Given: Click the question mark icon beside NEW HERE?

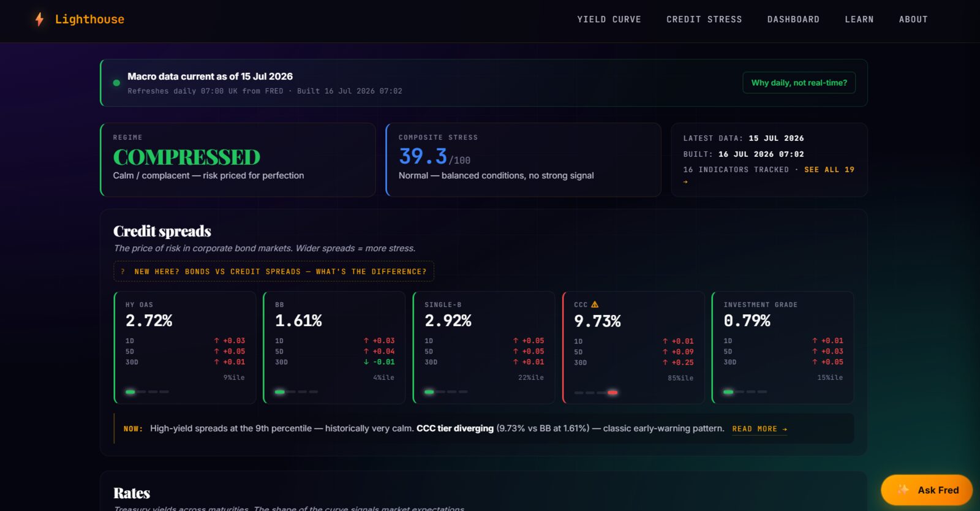Looking at the screenshot, I should click(x=123, y=271).
